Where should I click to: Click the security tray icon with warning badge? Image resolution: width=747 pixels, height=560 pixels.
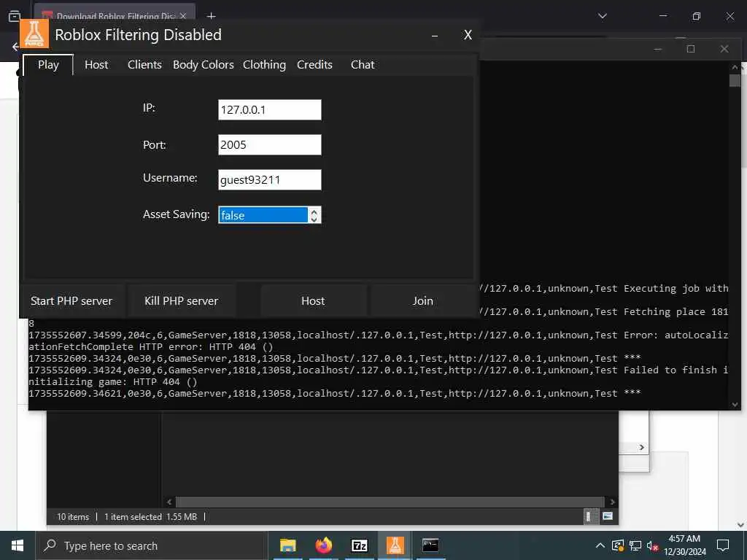tap(618, 545)
